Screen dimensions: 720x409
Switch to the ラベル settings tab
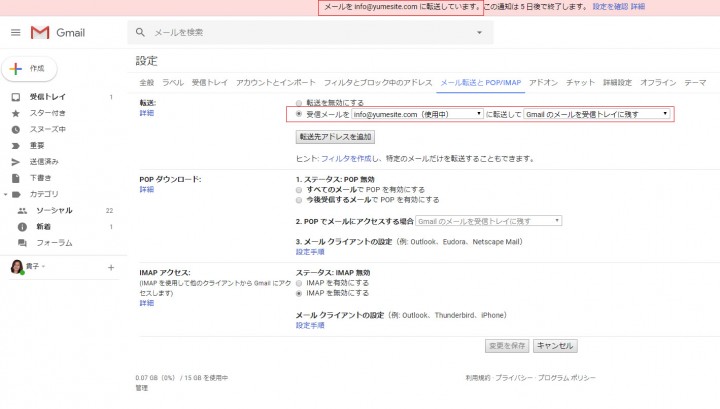[173, 83]
